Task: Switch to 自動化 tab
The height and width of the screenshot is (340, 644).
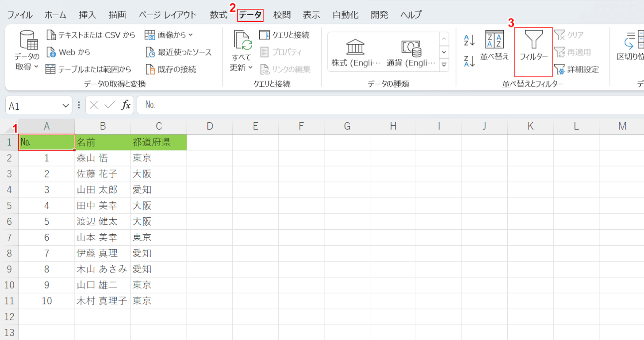Action: tap(345, 15)
